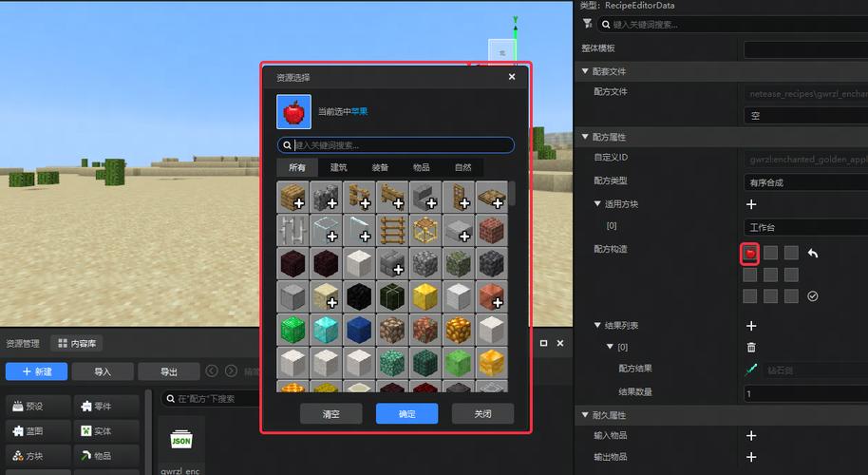Click the recipe grid confirm checkmark
Screen dimensions: 868x475
pyautogui.click(x=813, y=296)
